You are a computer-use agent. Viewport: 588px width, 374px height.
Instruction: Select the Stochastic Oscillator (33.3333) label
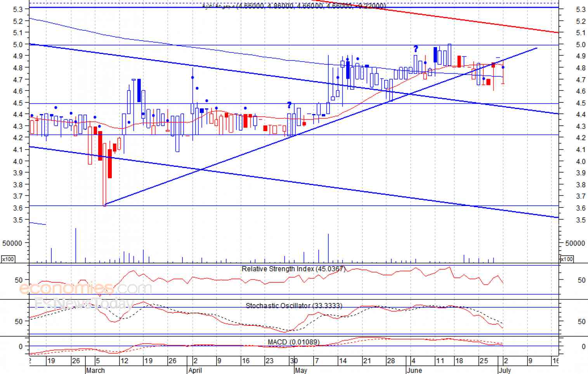pos(294,306)
